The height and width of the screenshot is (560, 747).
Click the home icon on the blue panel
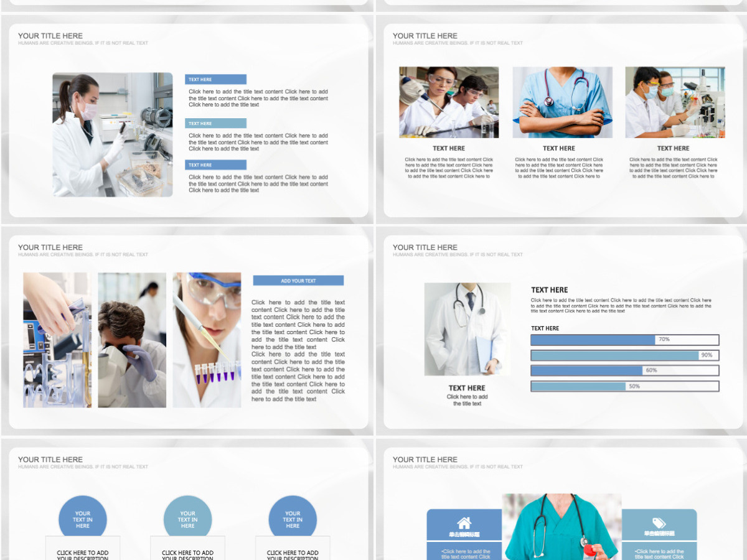coord(464,523)
